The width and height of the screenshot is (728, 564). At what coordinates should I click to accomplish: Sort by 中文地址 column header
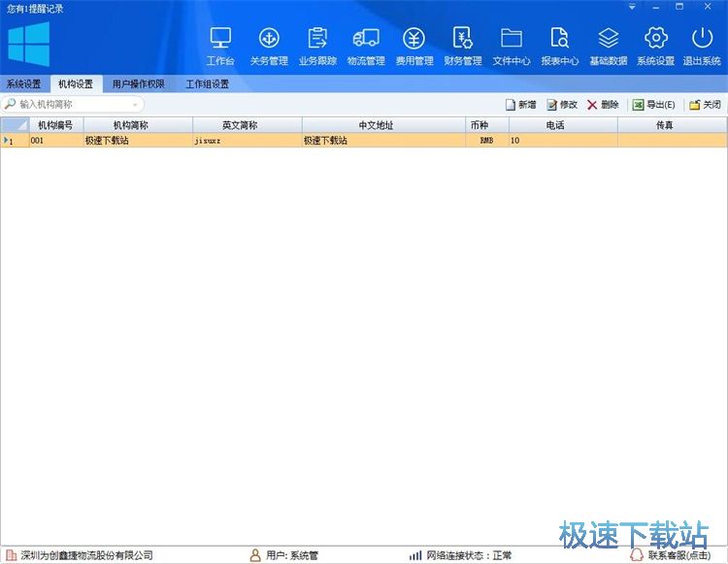(x=383, y=125)
